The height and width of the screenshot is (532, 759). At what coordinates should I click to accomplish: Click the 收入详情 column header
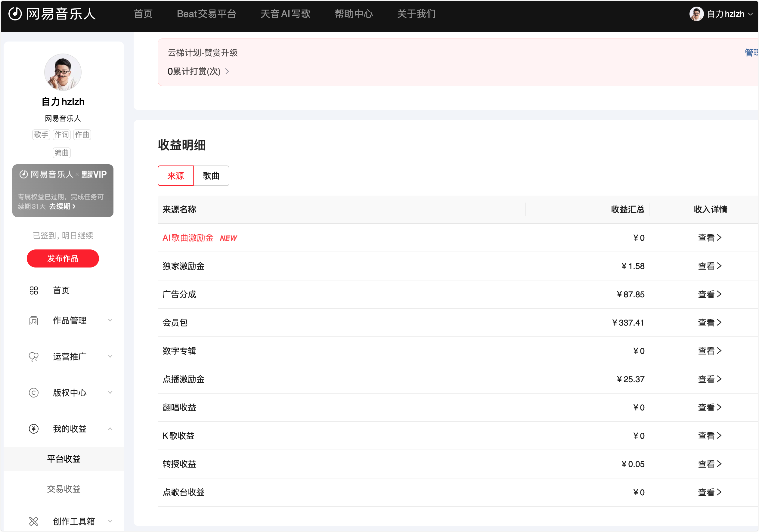pyautogui.click(x=711, y=209)
